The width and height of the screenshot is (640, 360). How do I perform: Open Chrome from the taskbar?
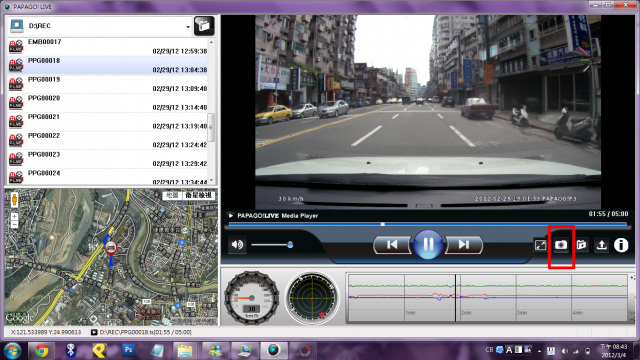[x=41, y=351]
